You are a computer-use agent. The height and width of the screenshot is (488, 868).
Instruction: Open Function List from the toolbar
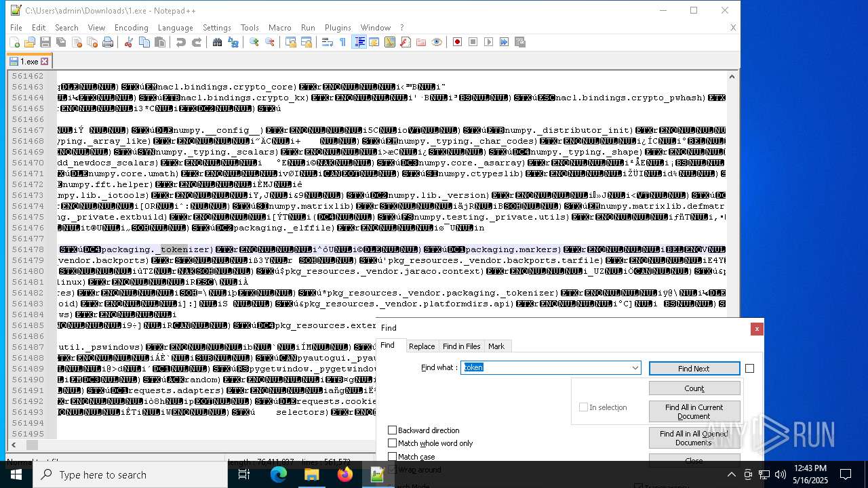406,42
